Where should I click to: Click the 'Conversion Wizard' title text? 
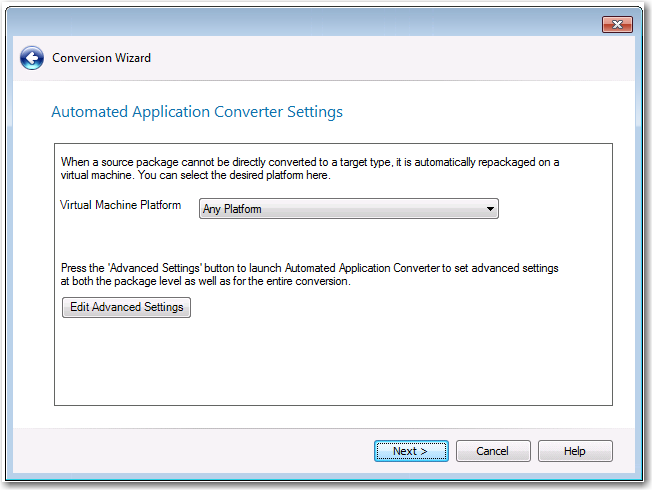[101, 58]
